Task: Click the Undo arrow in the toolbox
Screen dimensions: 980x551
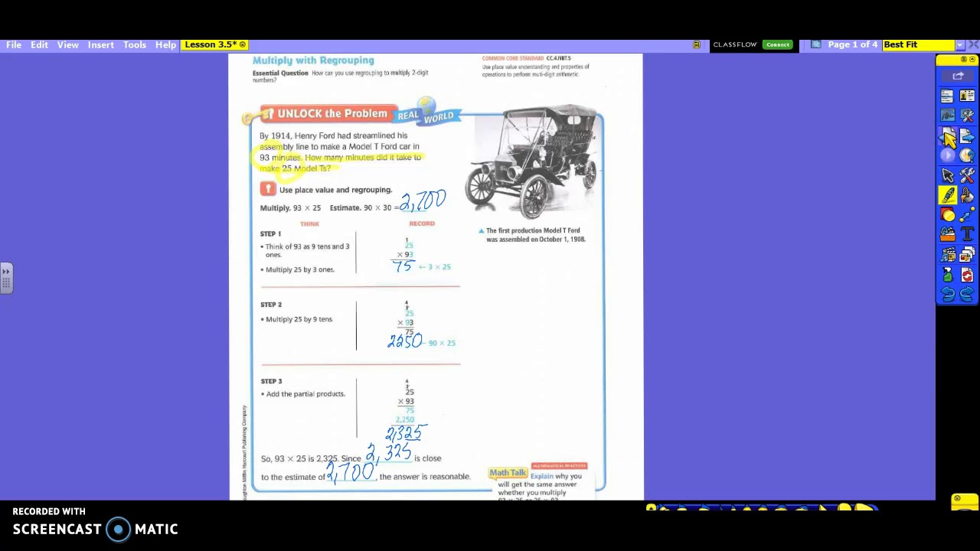Action: [x=948, y=295]
